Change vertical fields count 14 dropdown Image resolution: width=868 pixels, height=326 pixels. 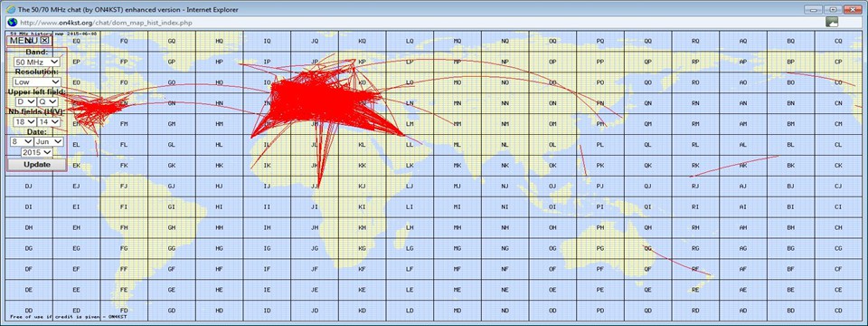[49, 122]
